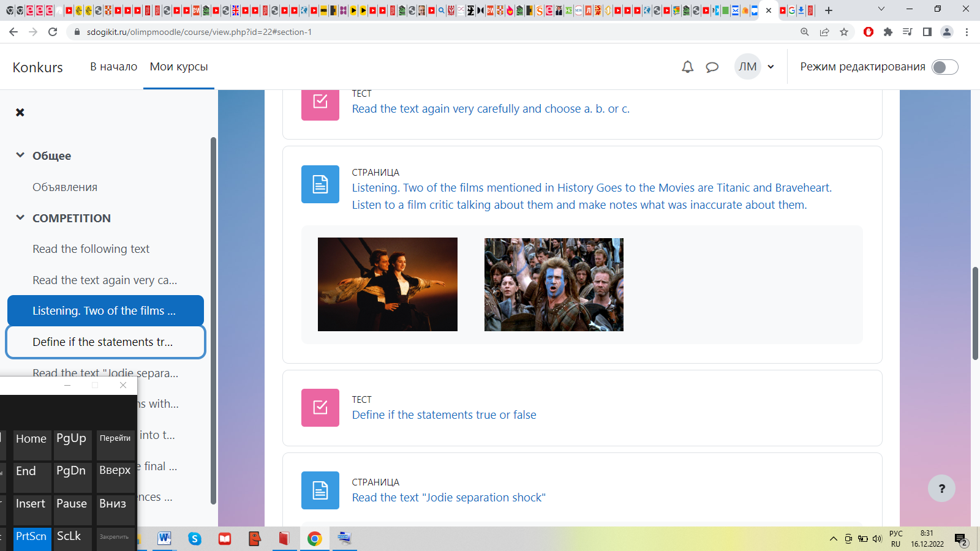Viewport: 980px width, 551px height.
Task: Close the active browser tab
Action: click(x=769, y=10)
